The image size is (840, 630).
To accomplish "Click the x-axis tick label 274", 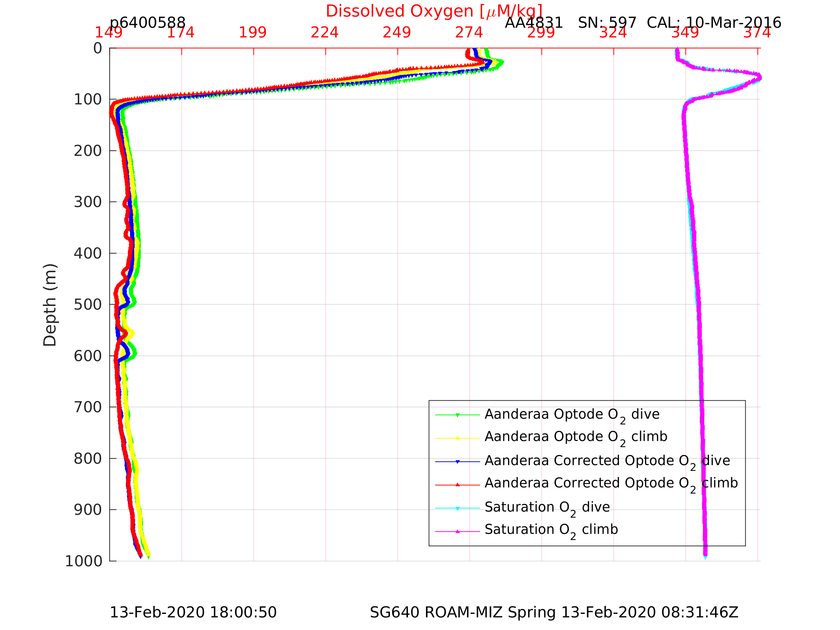I will tap(469, 33).
